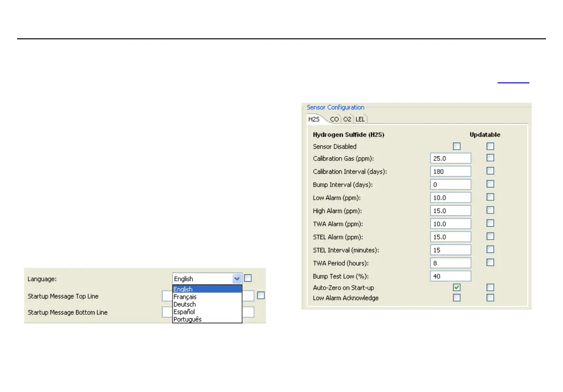Choose Deutsch from language list

[207, 304]
